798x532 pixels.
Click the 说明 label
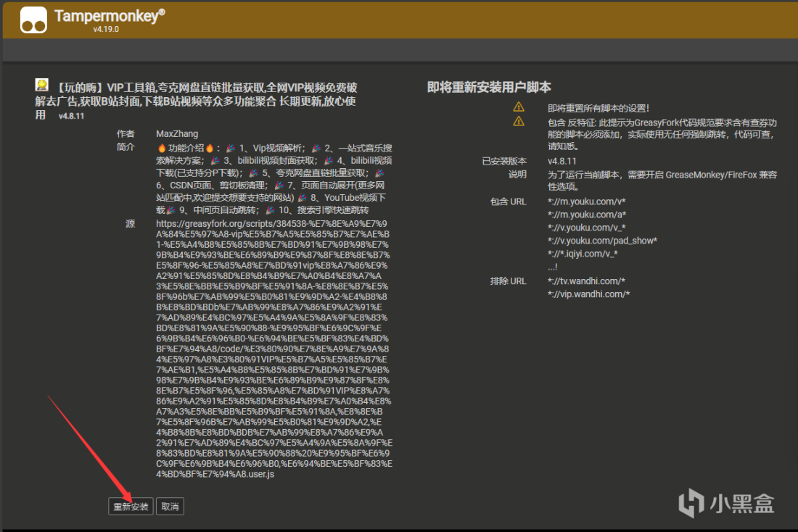517,175
